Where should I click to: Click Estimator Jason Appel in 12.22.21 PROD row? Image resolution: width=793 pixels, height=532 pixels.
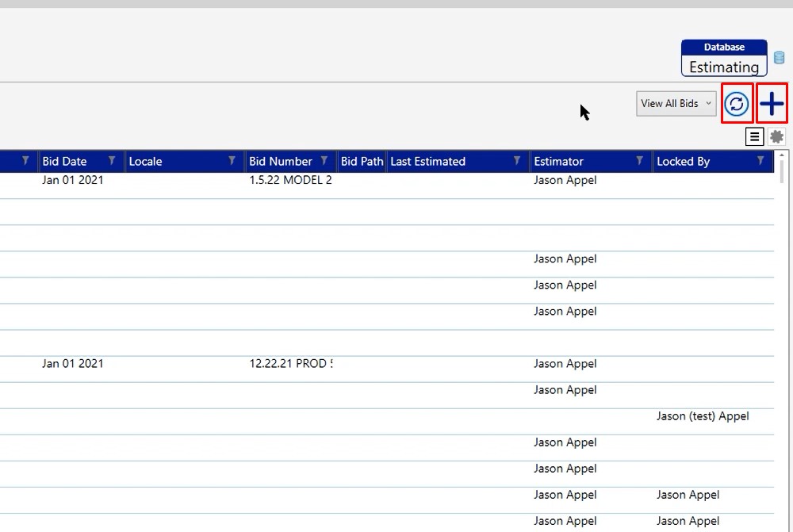(x=565, y=364)
